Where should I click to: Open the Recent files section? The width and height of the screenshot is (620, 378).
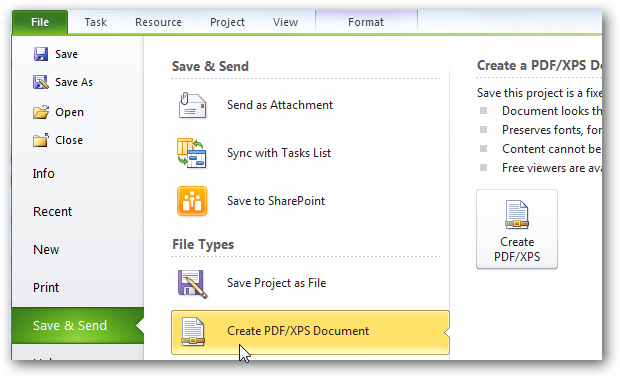coord(52,212)
